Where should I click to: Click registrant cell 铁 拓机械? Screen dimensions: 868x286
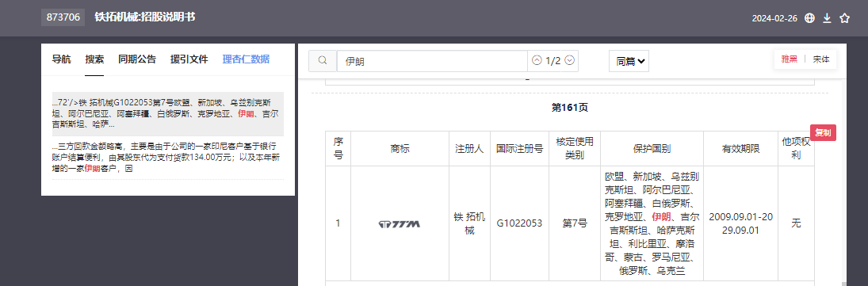point(469,223)
